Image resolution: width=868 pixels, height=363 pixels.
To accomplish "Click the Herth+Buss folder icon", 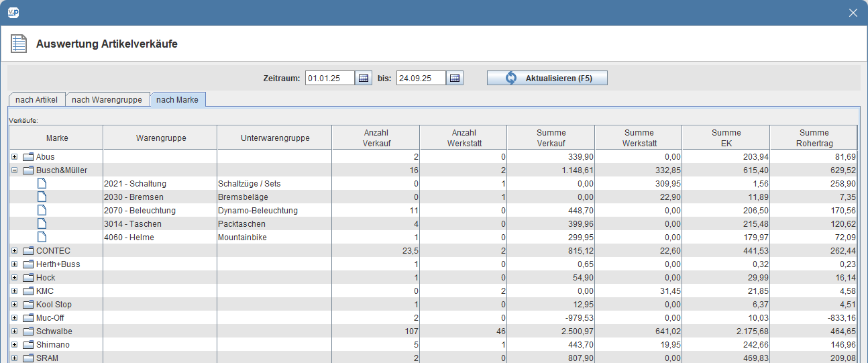I will click(28, 264).
